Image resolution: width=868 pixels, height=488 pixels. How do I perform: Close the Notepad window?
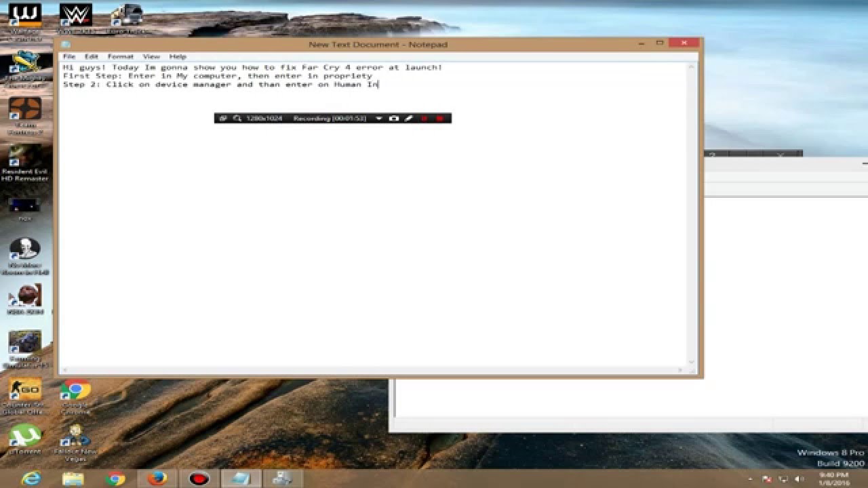(x=684, y=43)
